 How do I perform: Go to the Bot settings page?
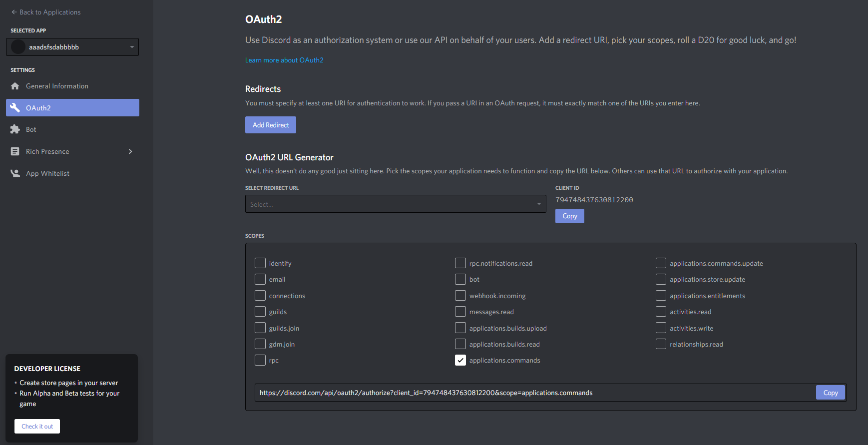tap(72, 129)
